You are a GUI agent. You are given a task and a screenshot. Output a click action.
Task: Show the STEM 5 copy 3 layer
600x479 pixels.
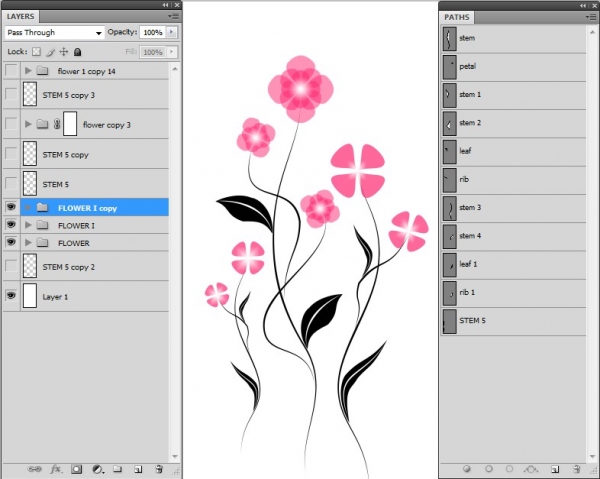(x=11, y=94)
